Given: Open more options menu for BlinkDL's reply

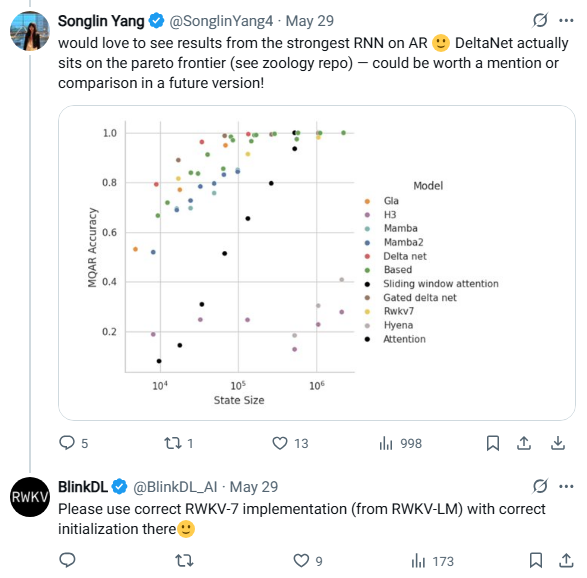Looking at the screenshot, I should point(566,487).
